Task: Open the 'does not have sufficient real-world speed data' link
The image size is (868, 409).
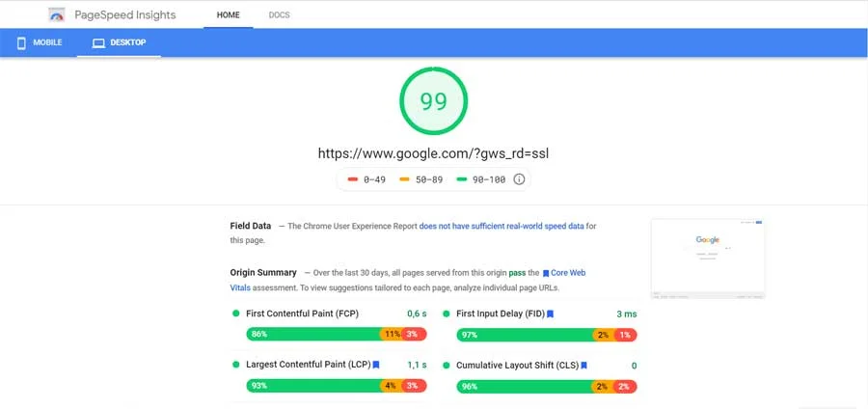Action: click(502, 226)
